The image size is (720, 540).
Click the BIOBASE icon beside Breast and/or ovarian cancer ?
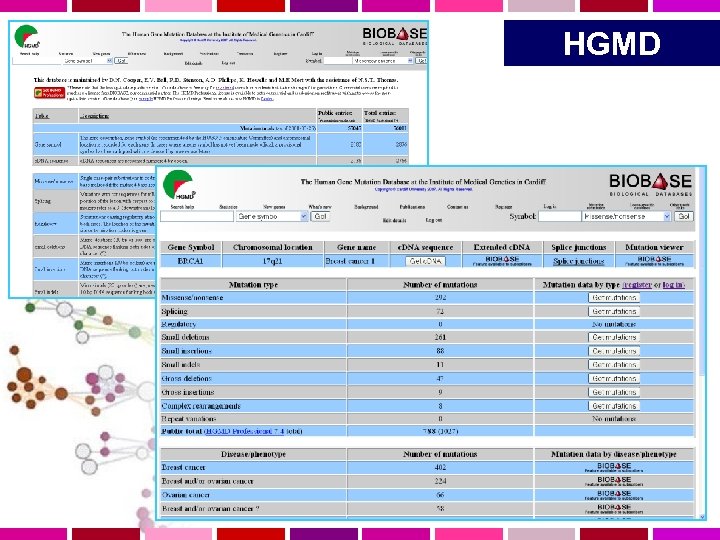(x=614, y=509)
